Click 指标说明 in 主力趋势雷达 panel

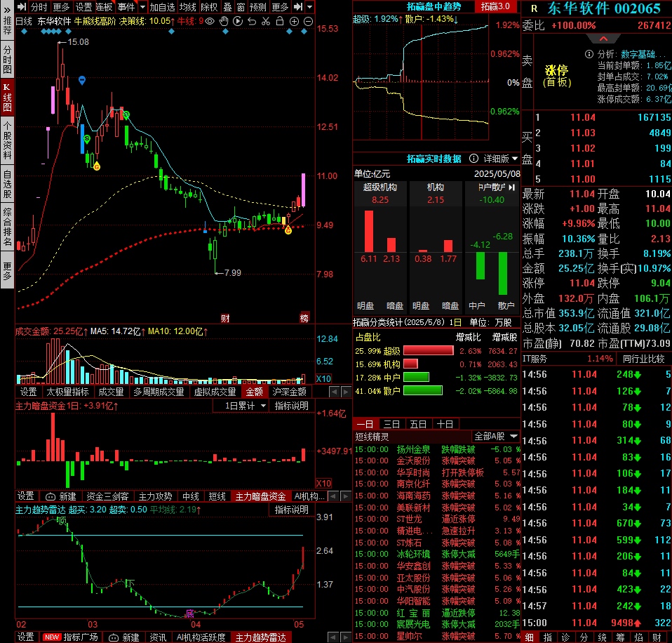(x=291, y=510)
